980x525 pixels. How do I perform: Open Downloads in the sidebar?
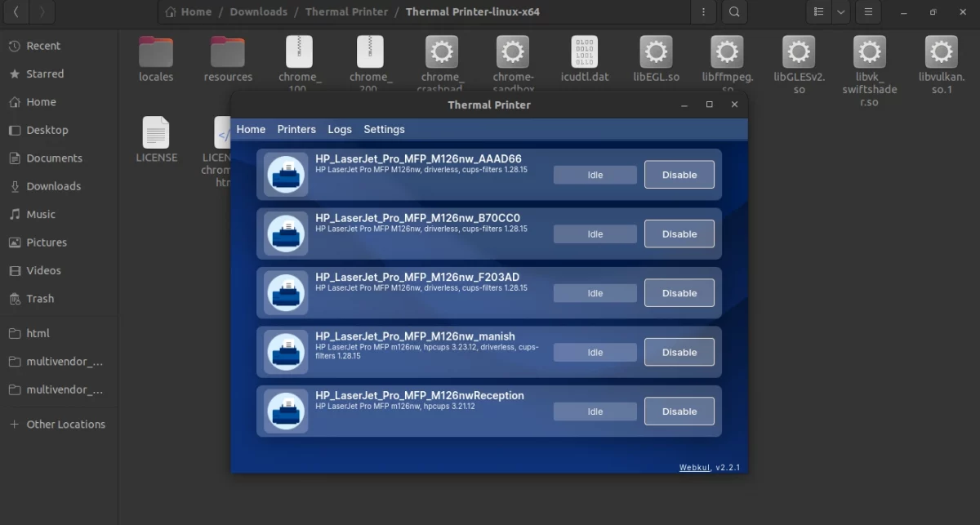59,186
